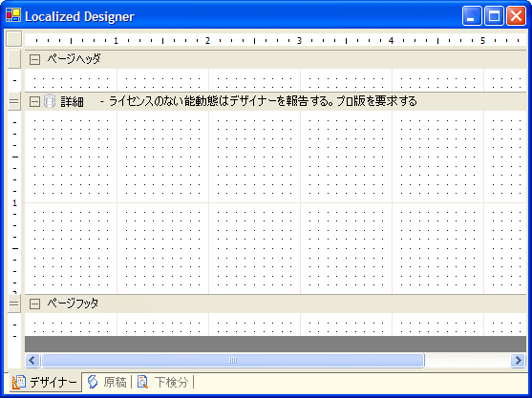
Task: Click the ページフッタ section label
Action: [73, 304]
